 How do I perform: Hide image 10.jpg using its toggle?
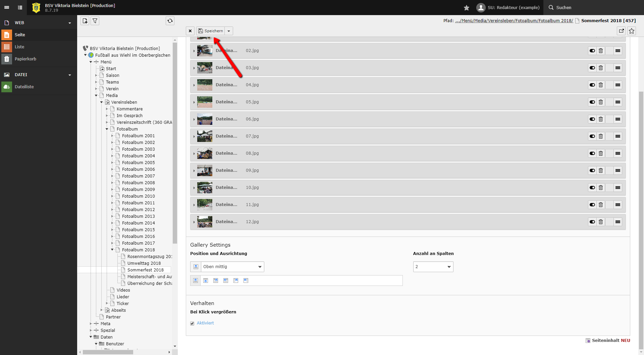tap(592, 188)
